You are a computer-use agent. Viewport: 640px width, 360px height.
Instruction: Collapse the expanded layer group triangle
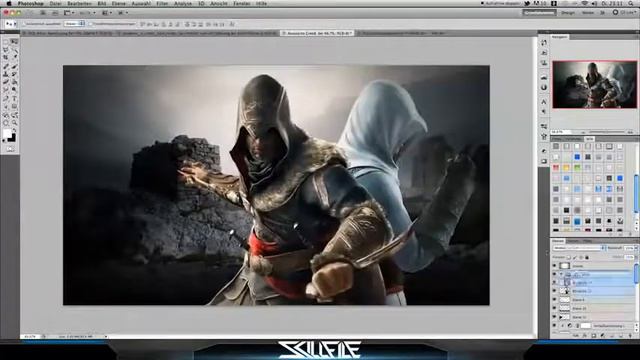pyautogui.click(x=561, y=274)
